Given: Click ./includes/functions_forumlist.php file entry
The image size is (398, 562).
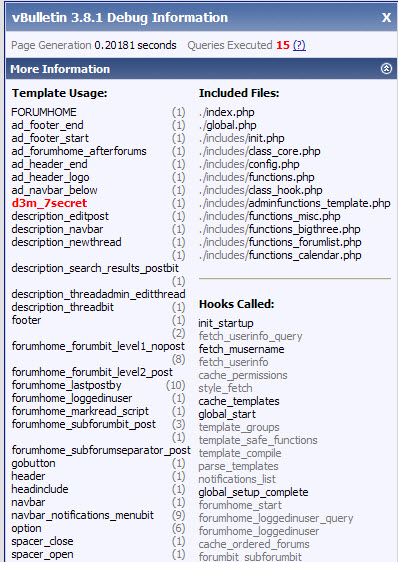Looking at the screenshot, I should point(280,242).
